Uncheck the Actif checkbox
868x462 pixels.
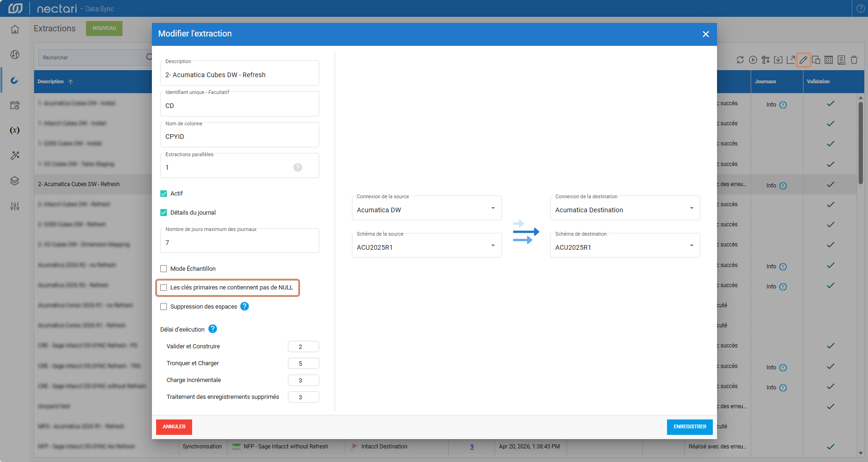[164, 194]
